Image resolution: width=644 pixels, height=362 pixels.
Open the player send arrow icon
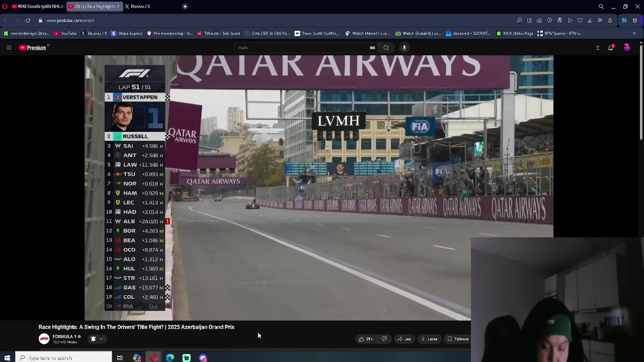pyautogui.click(x=570, y=21)
